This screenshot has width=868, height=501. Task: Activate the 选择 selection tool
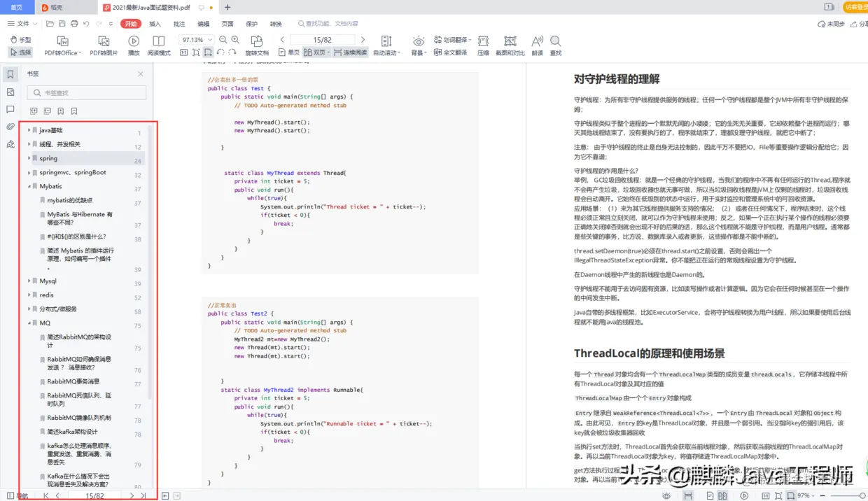click(x=20, y=52)
